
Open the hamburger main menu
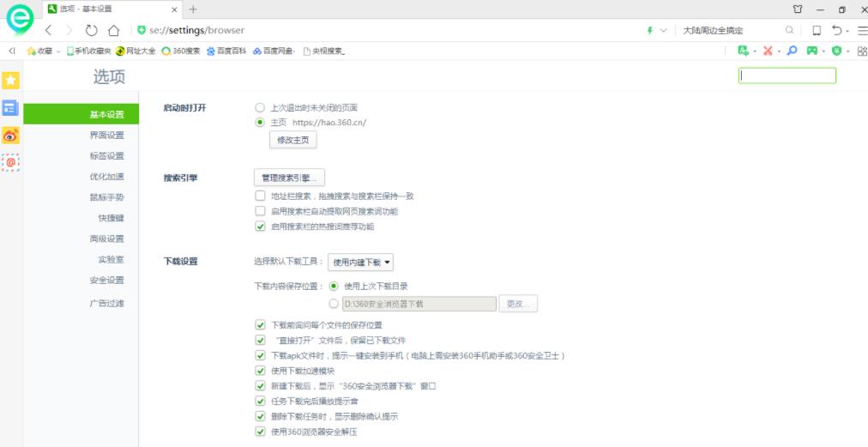863,31
